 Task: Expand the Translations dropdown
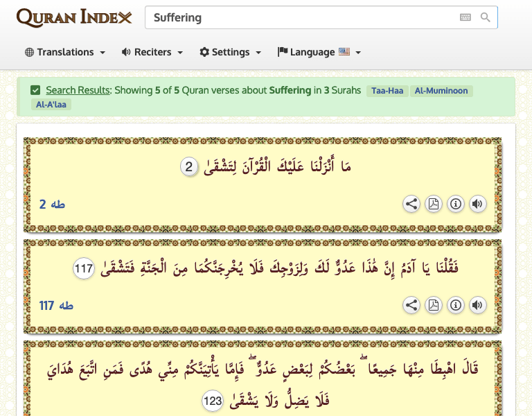(65, 52)
